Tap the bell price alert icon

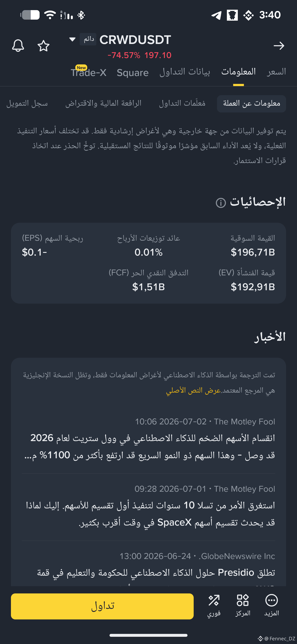pos(18,46)
